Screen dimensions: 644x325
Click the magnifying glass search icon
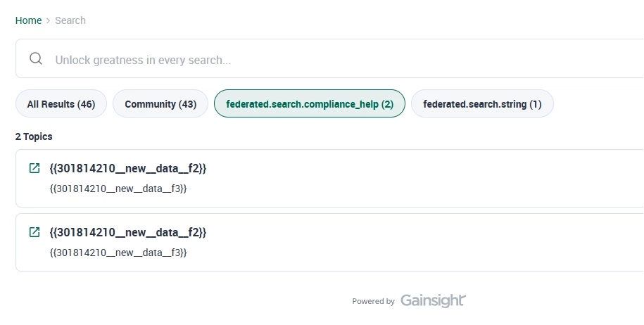[x=36, y=58]
